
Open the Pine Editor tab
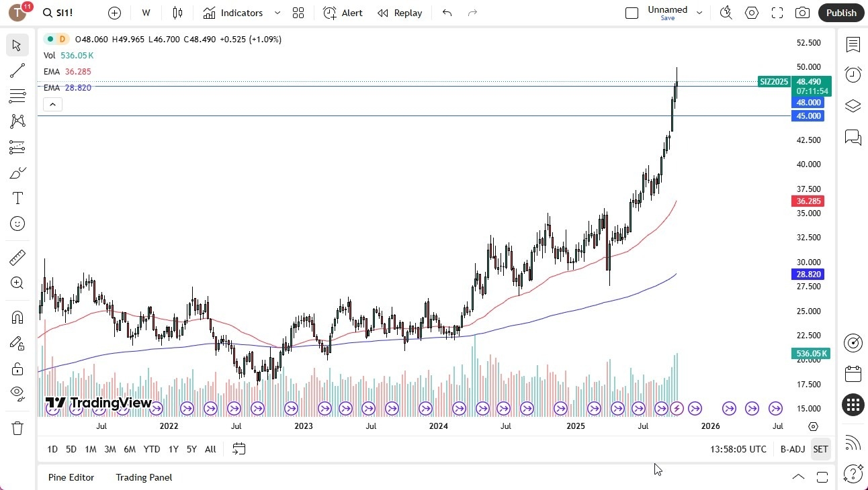(x=71, y=477)
